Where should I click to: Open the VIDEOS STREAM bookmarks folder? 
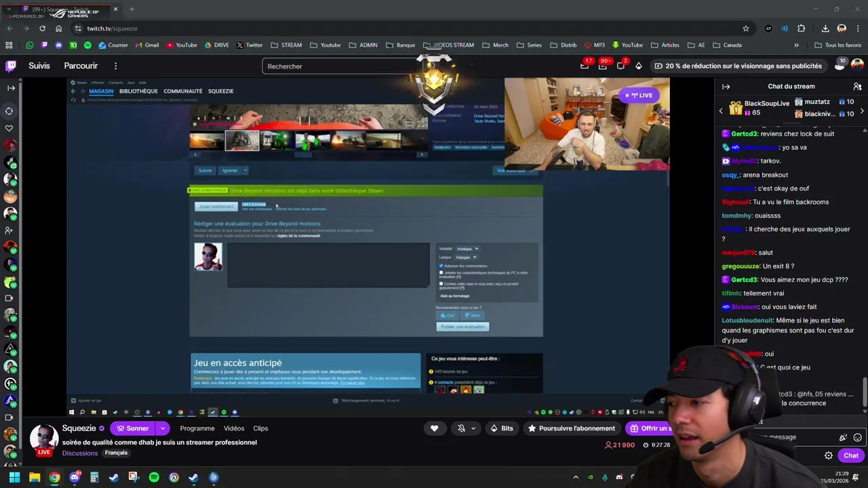click(448, 45)
